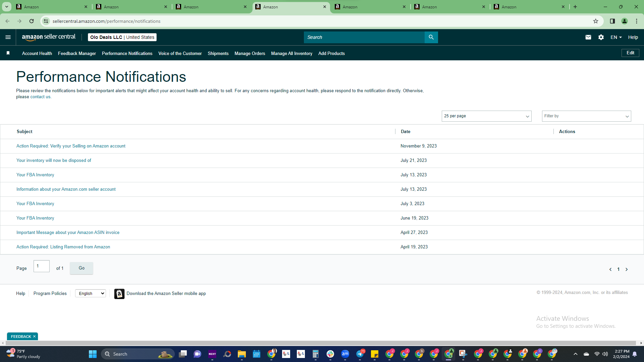Viewport: 644px width, 362px height.
Task: Open Sticky Notes from the taskbar
Action: click(375, 354)
